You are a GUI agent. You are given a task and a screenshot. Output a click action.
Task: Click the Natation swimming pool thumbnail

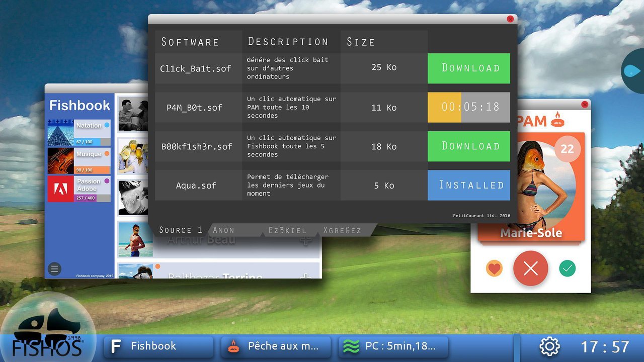click(61, 133)
